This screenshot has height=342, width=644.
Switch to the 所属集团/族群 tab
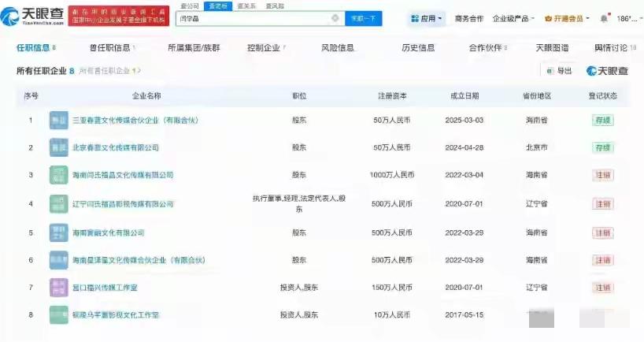(194, 48)
